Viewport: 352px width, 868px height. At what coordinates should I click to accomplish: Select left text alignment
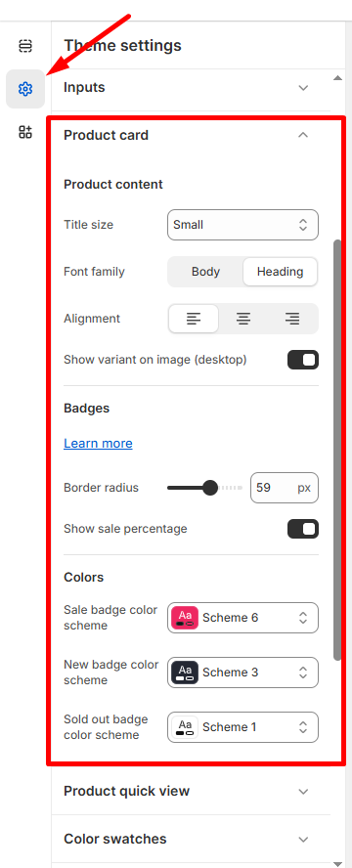(x=194, y=319)
